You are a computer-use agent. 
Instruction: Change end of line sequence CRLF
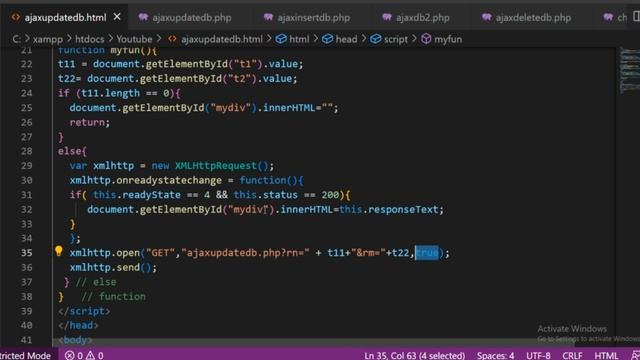point(572,355)
